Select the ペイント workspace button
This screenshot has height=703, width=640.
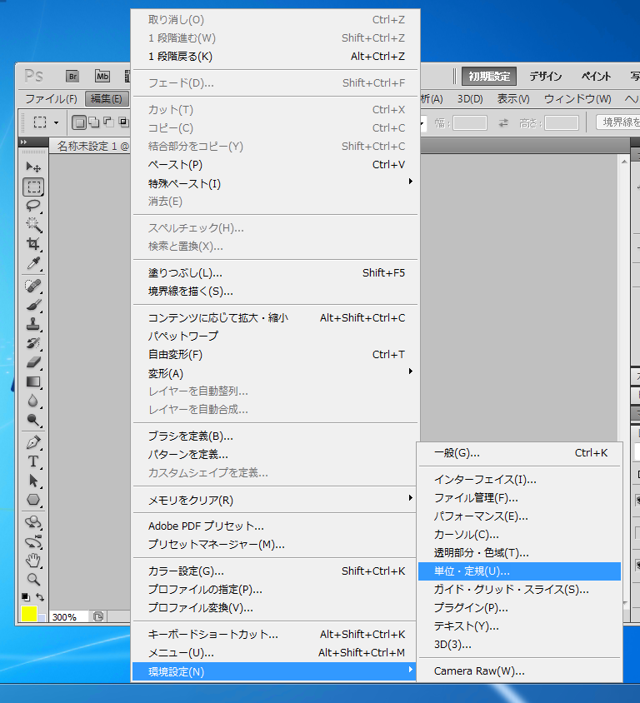click(x=596, y=76)
